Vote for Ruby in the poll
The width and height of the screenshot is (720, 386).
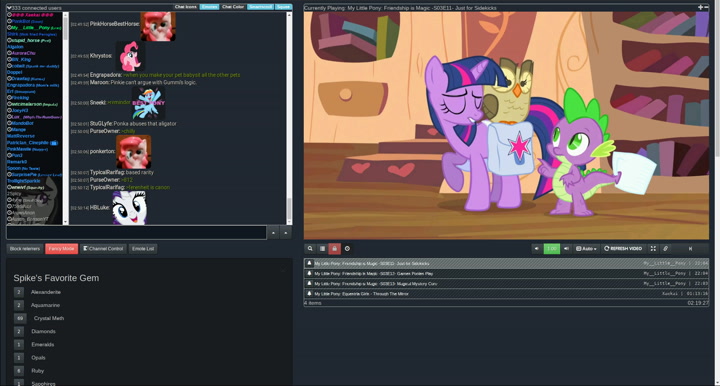click(x=19, y=370)
